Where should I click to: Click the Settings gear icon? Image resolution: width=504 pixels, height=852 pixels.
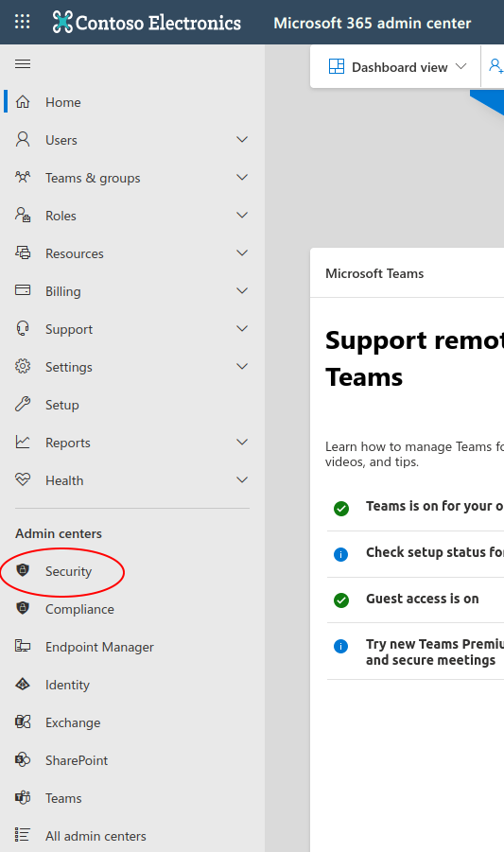(23, 366)
